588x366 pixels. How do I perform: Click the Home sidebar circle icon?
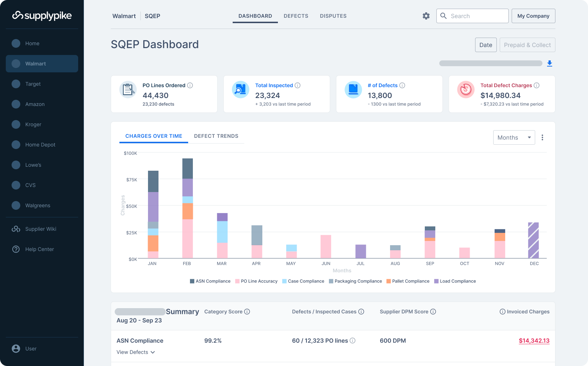(16, 43)
